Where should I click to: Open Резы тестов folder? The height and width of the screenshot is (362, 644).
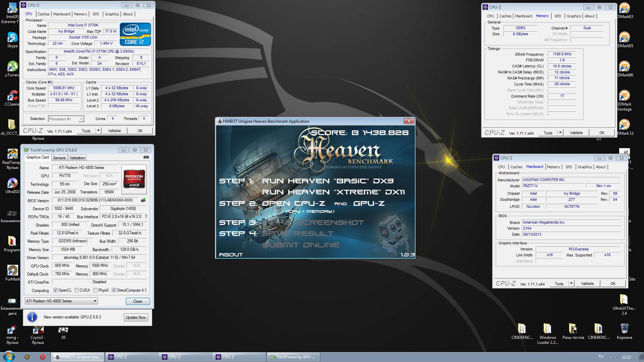pos(573,331)
